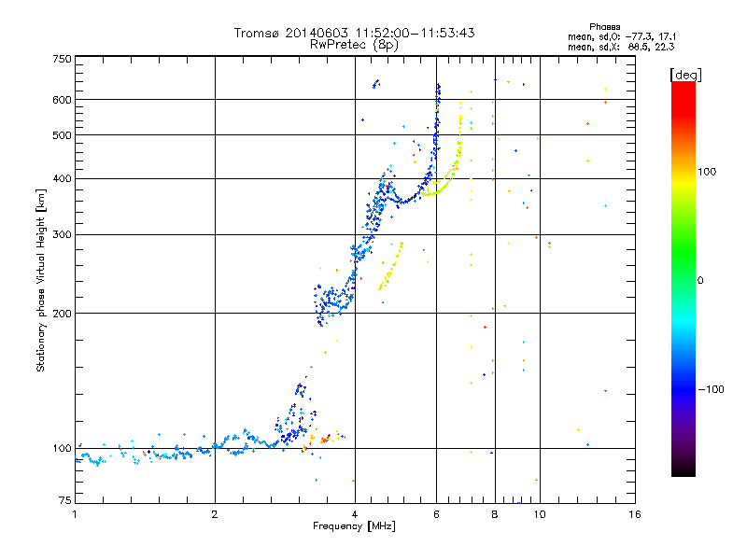The width and height of the screenshot is (747, 560).
Task: Select the 'RwPretec (8p)' subtitle
Action: point(354,45)
